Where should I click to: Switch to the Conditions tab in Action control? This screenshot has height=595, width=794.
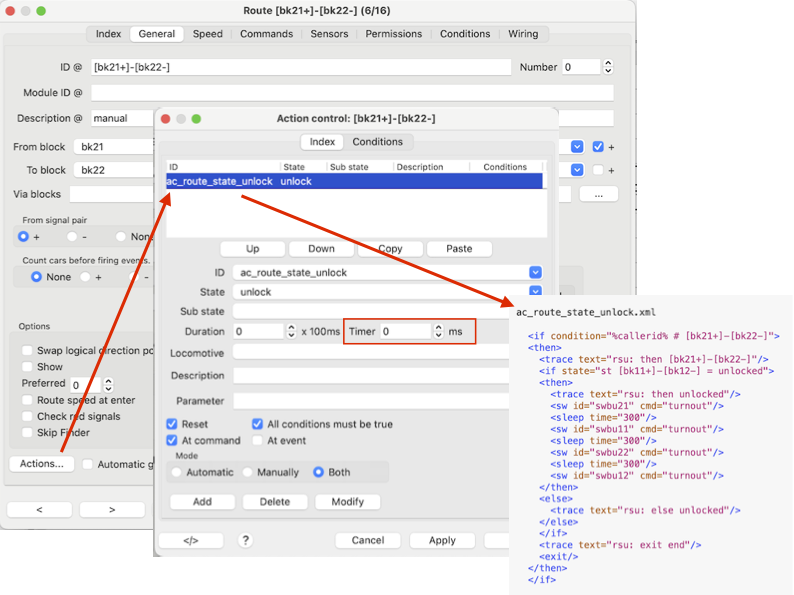click(x=377, y=142)
